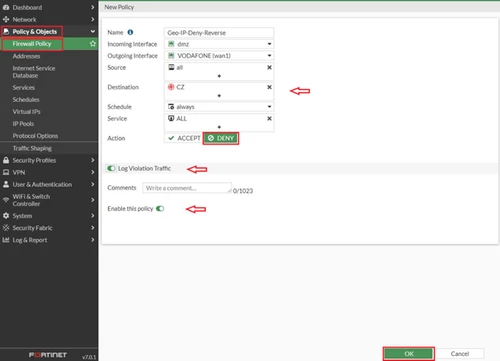The width and height of the screenshot is (500, 361).
Task: Expand the System menu chevron
Action: (x=92, y=216)
